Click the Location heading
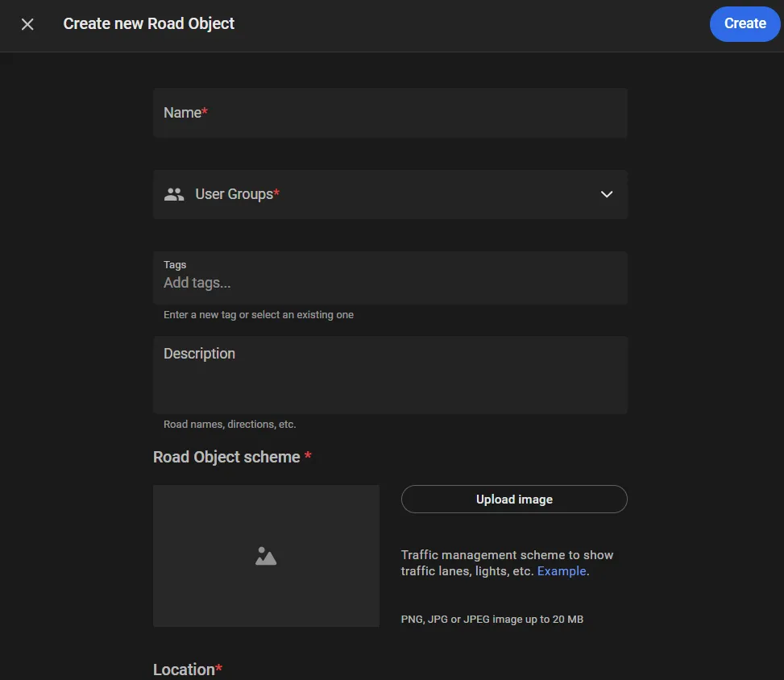 188,670
